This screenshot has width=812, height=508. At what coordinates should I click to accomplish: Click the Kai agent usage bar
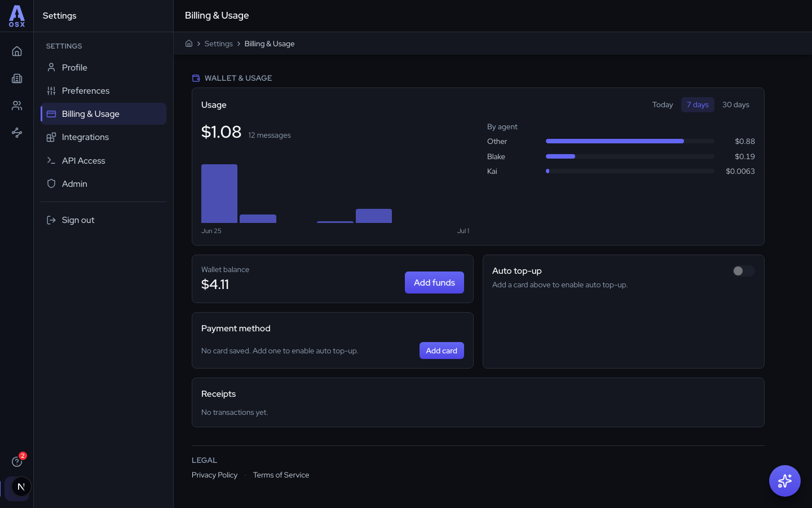coord(630,171)
